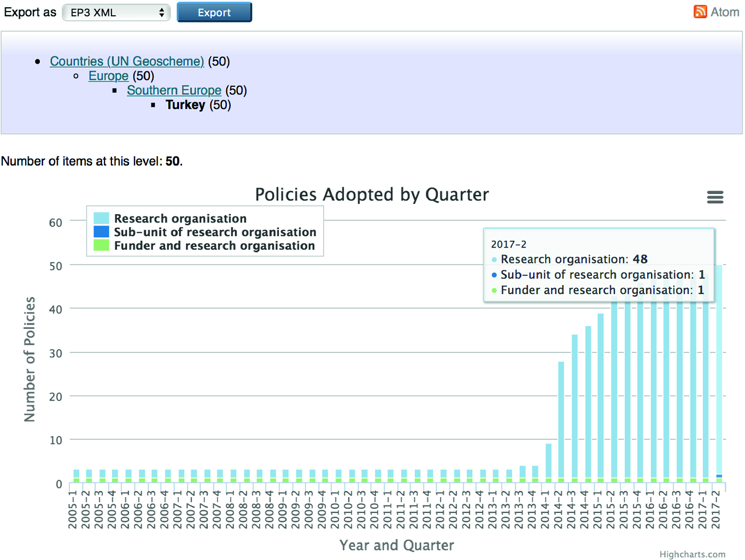Open the chart context hamburger menu
This screenshot has width=745, height=560.
(715, 197)
